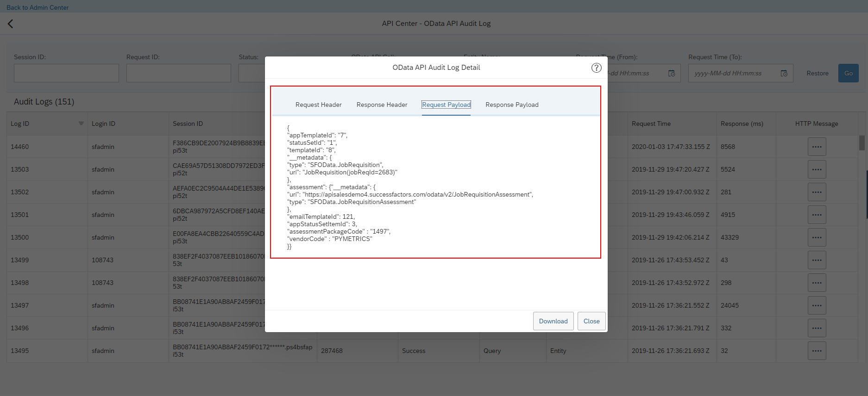The height and width of the screenshot is (396, 868).
Task: Click response value 24045
Action: point(730,305)
